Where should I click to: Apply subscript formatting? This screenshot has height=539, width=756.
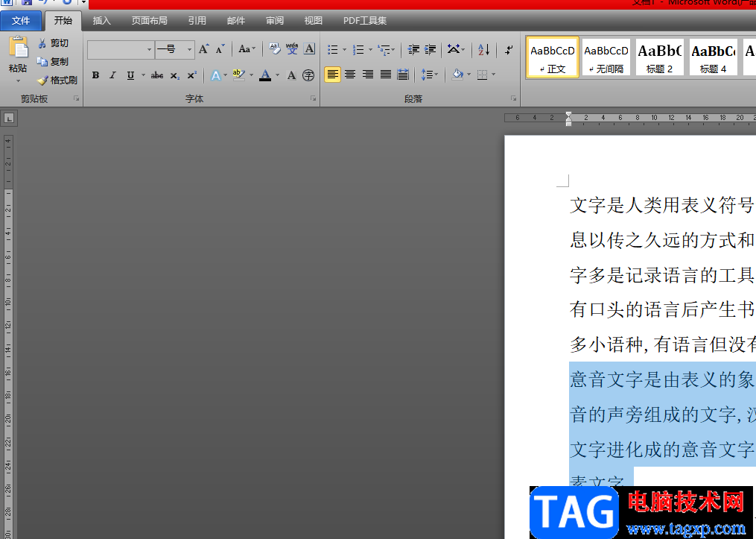(174, 75)
